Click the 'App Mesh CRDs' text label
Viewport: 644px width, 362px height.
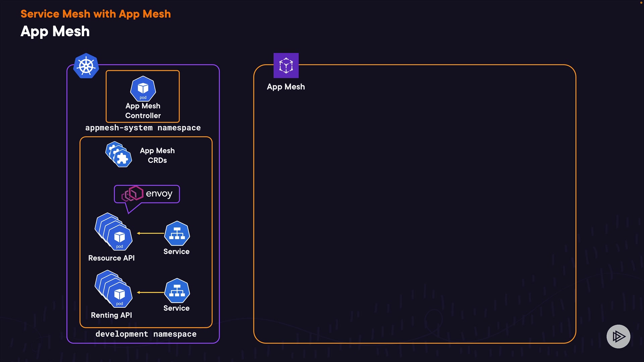click(157, 156)
